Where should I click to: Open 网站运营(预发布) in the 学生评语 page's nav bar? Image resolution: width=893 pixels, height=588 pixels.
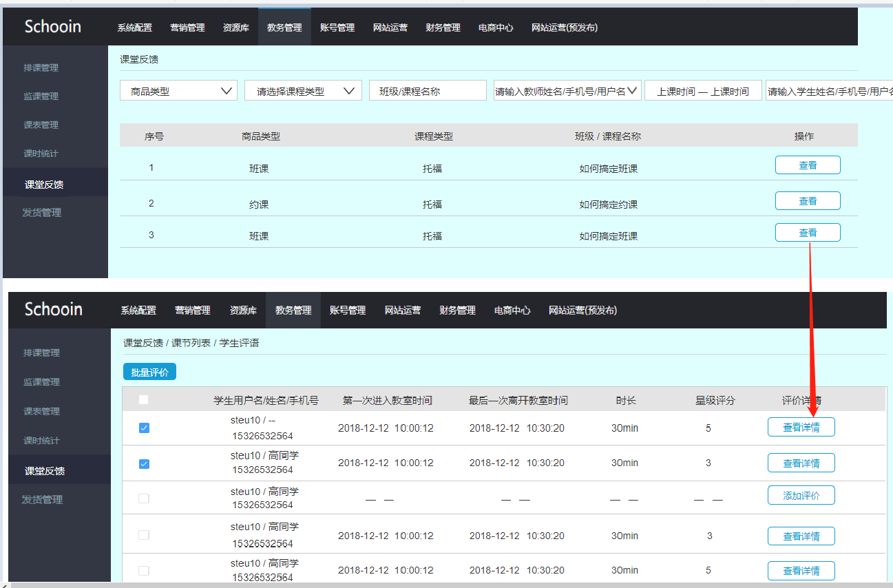(582, 311)
